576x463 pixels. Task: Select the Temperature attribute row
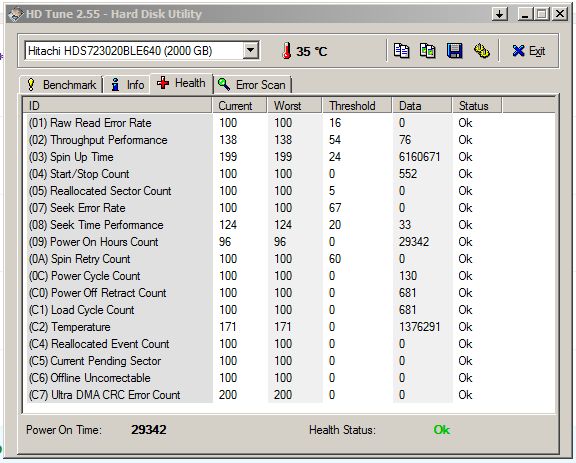(x=289, y=327)
